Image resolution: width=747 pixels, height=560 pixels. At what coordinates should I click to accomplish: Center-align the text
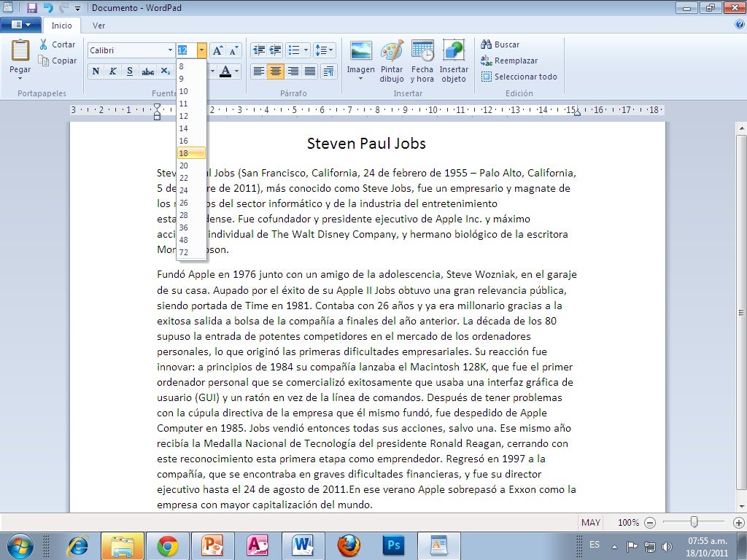(x=275, y=71)
